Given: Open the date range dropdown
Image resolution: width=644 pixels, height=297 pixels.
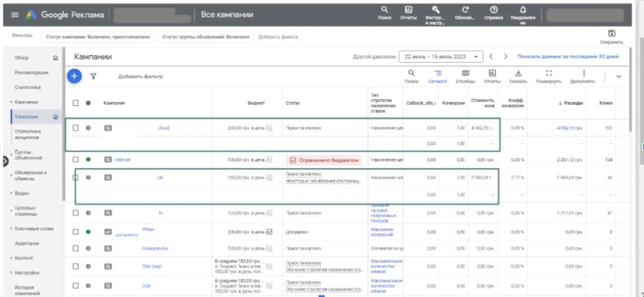Looking at the screenshot, I should pos(441,57).
